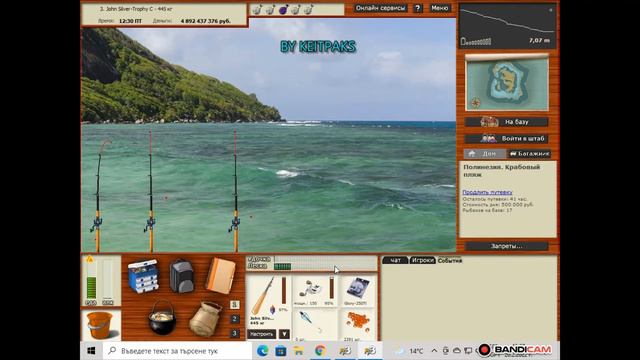Screen dimensions: 640x360
Task: Click the taskbar search field
Action: click(x=177, y=351)
